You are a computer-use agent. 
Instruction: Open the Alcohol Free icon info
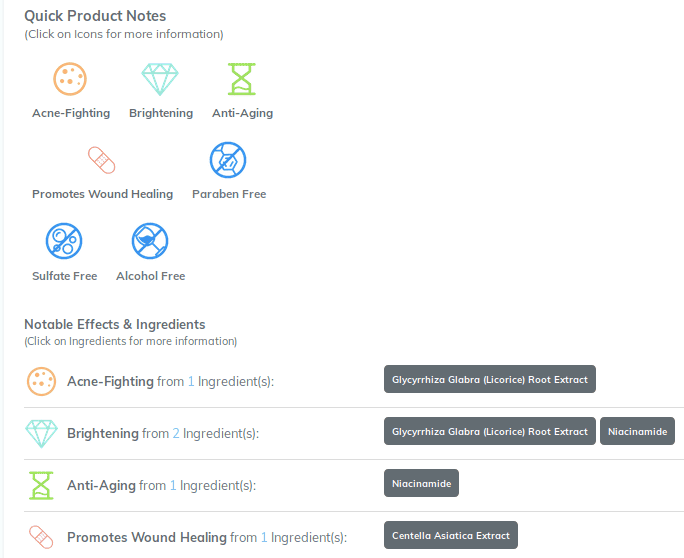point(150,241)
